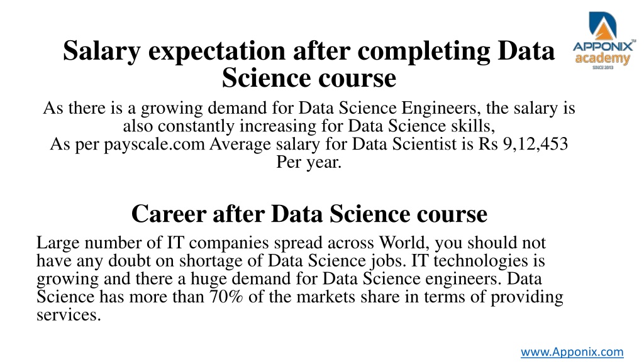Click the 'Science course' heading line
The width and height of the screenshot is (644, 362).
[x=309, y=78]
